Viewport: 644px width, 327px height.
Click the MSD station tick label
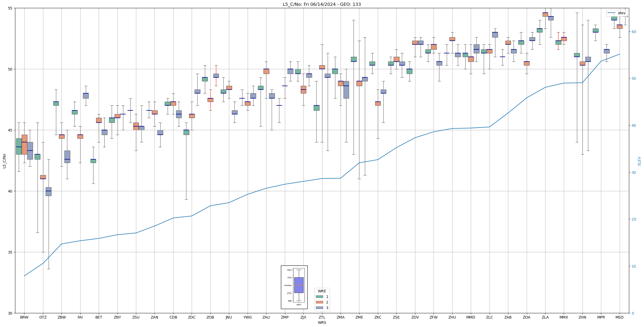[x=619, y=317]
